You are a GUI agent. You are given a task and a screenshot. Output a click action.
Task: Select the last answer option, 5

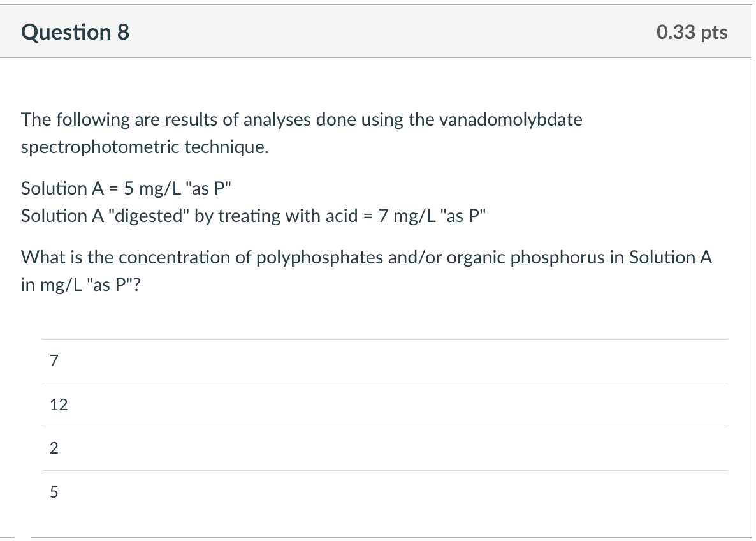pos(54,492)
